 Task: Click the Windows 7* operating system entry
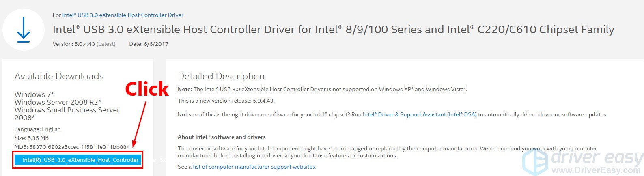[34, 94]
